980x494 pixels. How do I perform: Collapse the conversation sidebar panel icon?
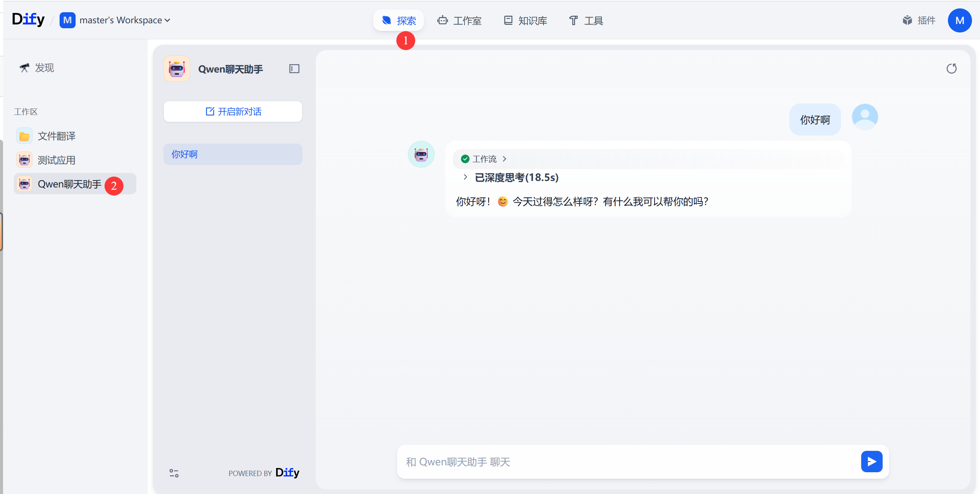[x=294, y=69]
